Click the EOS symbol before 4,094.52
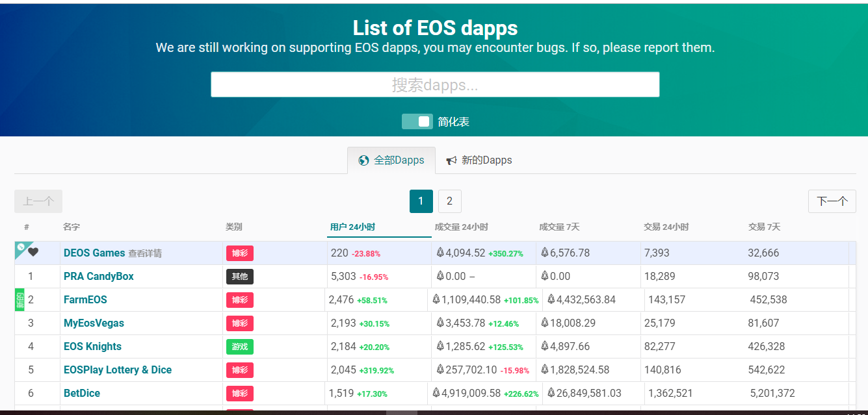The width and height of the screenshot is (868, 415). 440,253
